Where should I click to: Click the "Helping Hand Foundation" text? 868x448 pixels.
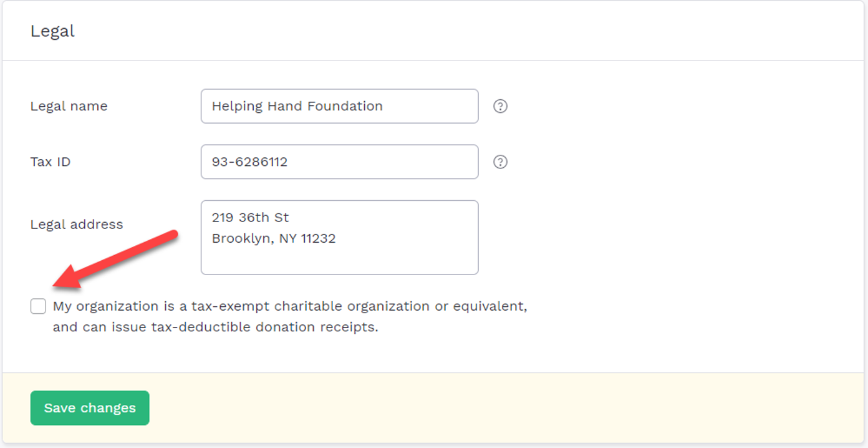click(x=297, y=106)
